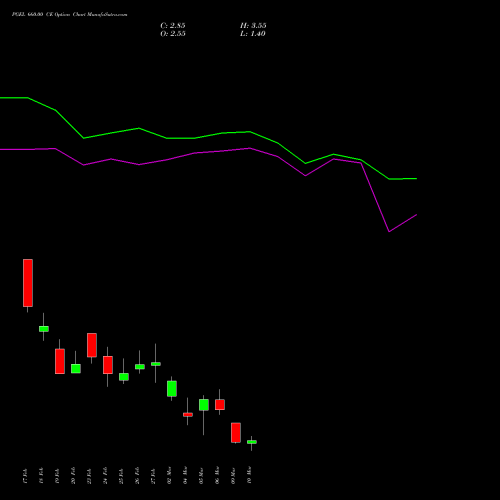This screenshot has width=500, height=500.
Task: Click the open value 'O: 2.55'
Action: 173,34
